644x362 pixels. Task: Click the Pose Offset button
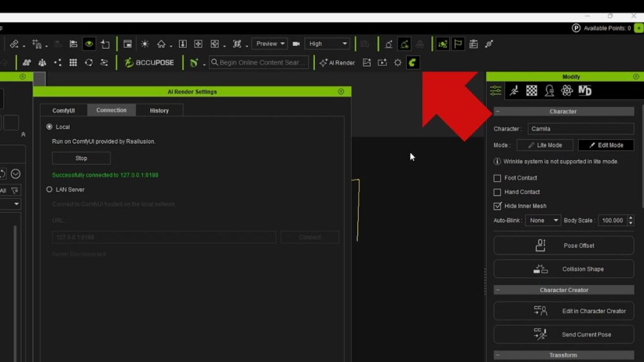tap(563, 246)
